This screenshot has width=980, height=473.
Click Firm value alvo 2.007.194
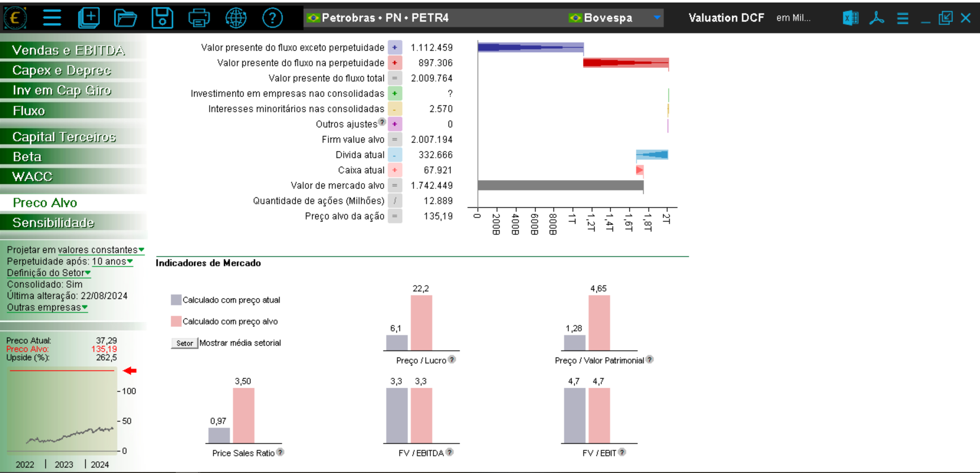pyautogui.click(x=432, y=139)
